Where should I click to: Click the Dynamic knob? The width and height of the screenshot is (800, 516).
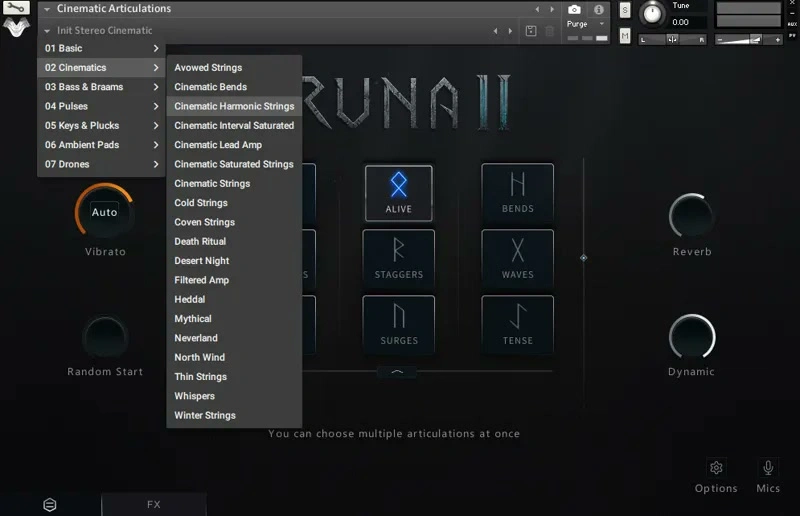coord(692,337)
